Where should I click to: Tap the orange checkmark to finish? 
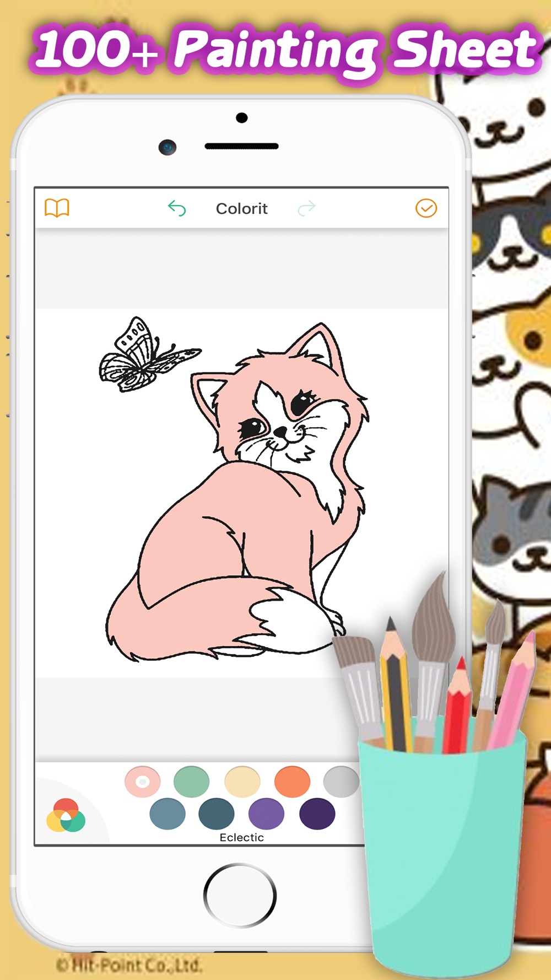[x=426, y=208]
